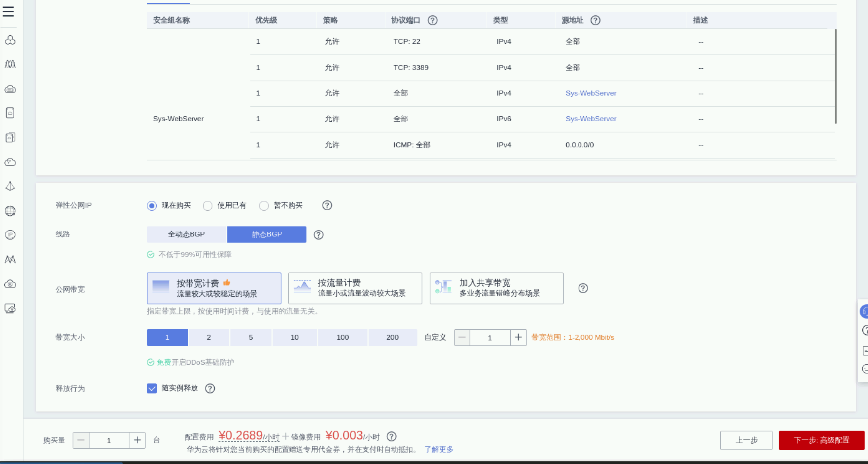Select the 现在购买 radio option

[x=152, y=206]
